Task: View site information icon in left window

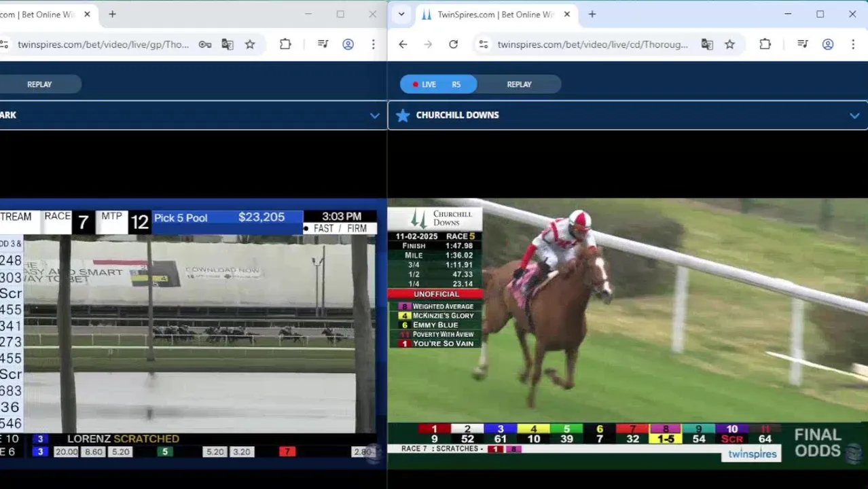Action: pyautogui.click(x=4, y=44)
